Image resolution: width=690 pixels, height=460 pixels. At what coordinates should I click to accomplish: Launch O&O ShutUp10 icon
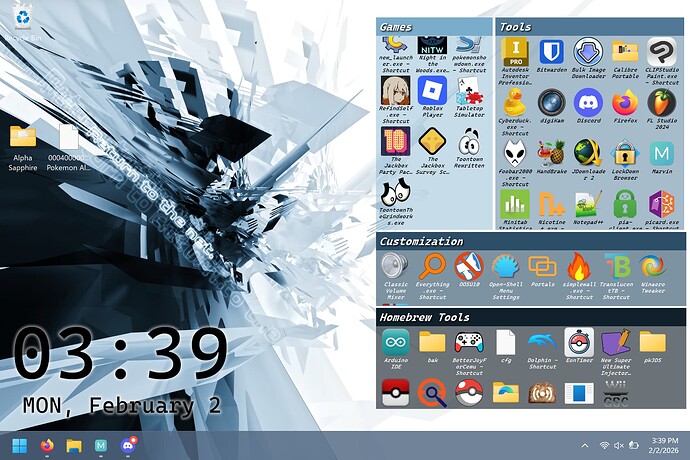tap(469, 268)
